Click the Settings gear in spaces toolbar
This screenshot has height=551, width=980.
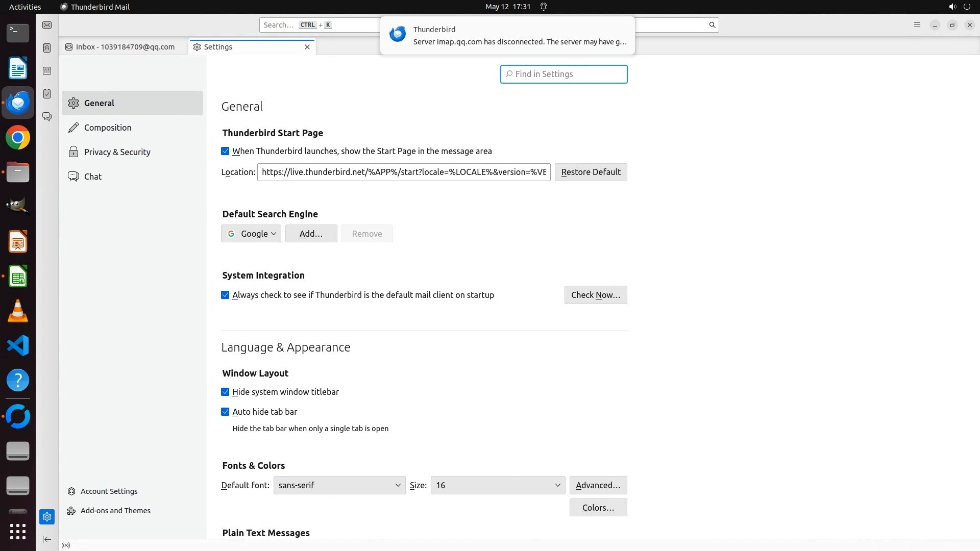click(x=47, y=517)
